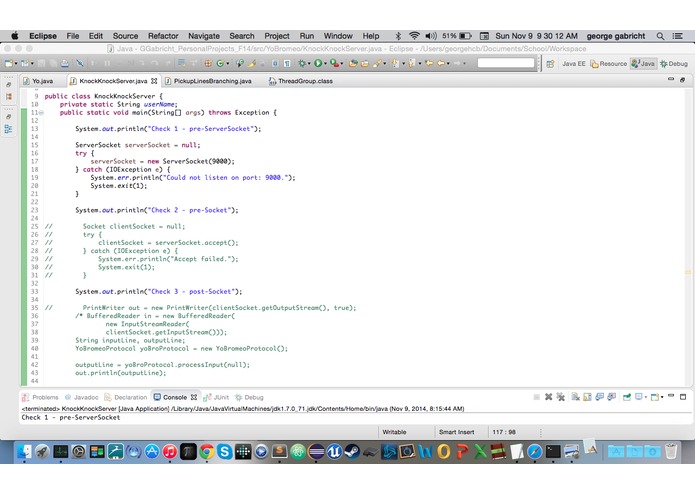Click the Quick Access search field
This screenshot has width=695, height=494.
tap(506, 63)
